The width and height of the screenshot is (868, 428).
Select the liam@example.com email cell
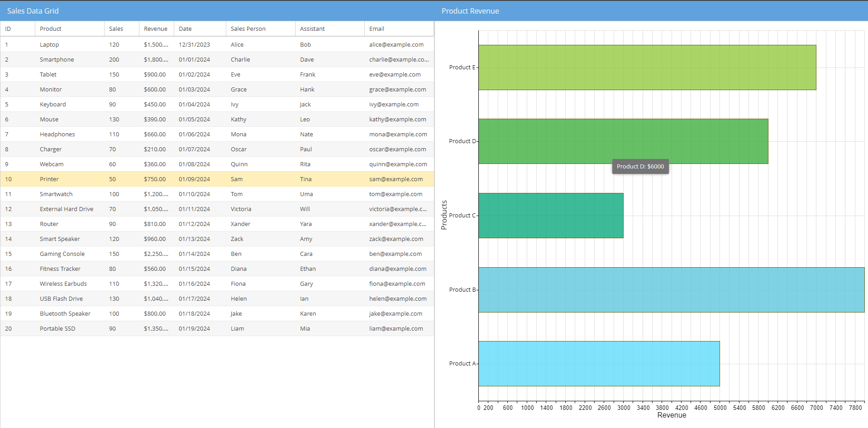pyautogui.click(x=399, y=328)
